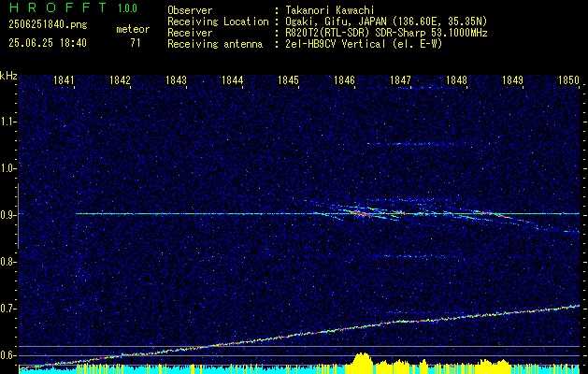Viewport: 588px width, 374px height.
Task: Click the 25.06.25 18:40 timestamp
Action: tap(48, 43)
